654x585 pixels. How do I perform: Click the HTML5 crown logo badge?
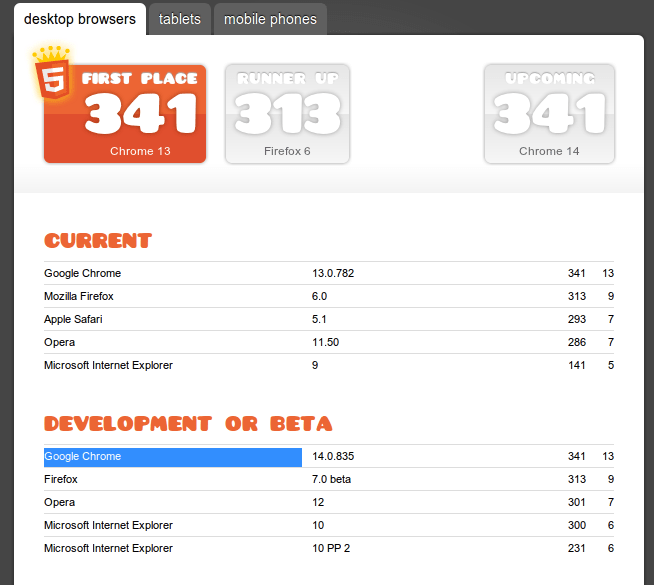click(52, 73)
